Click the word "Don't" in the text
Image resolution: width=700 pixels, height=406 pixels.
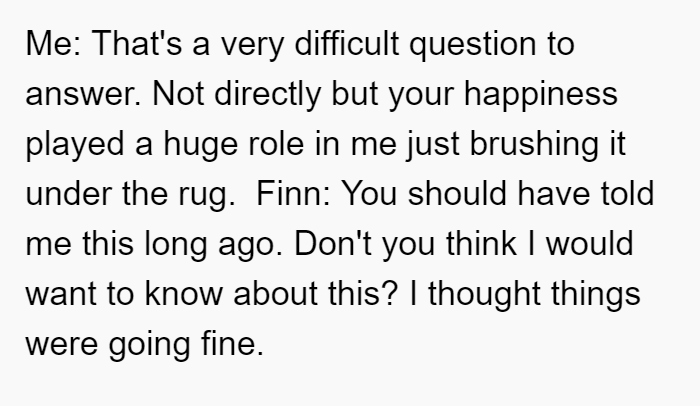[x=333, y=243]
